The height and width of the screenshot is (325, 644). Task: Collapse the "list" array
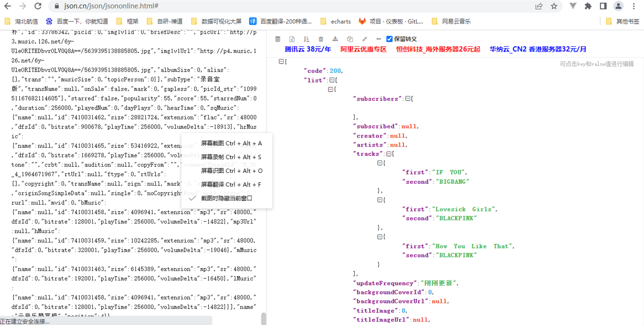(332, 80)
